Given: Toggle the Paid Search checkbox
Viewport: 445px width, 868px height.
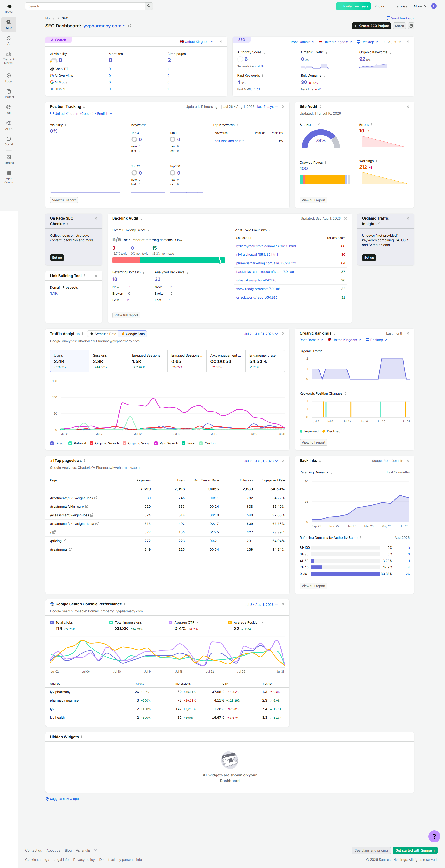Looking at the screenshot, I should point(156,443).
